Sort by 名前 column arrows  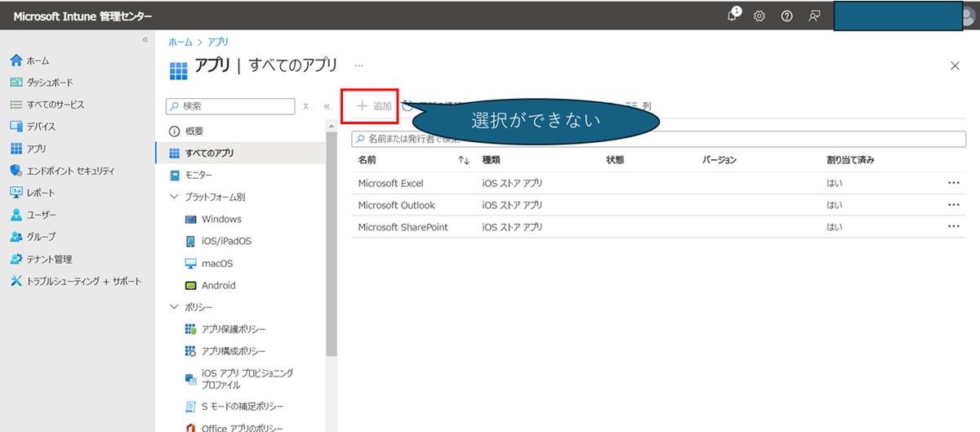(x=464, y=160)
